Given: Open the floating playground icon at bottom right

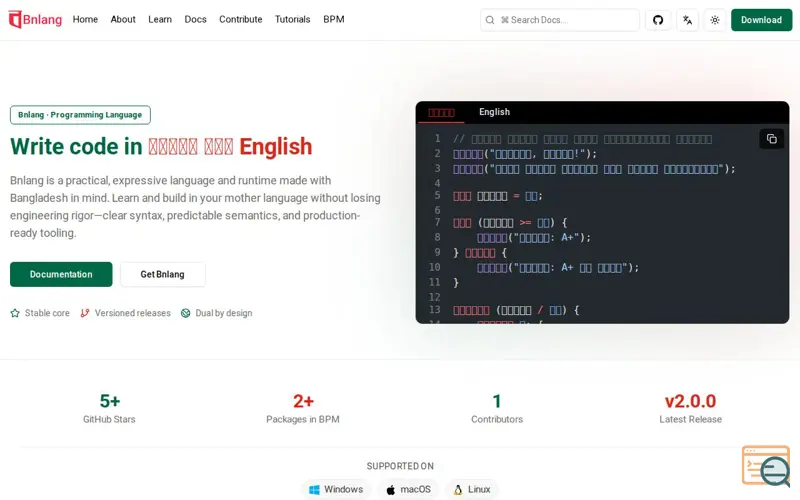Looking at the screenshot, I should pos(766,465).
